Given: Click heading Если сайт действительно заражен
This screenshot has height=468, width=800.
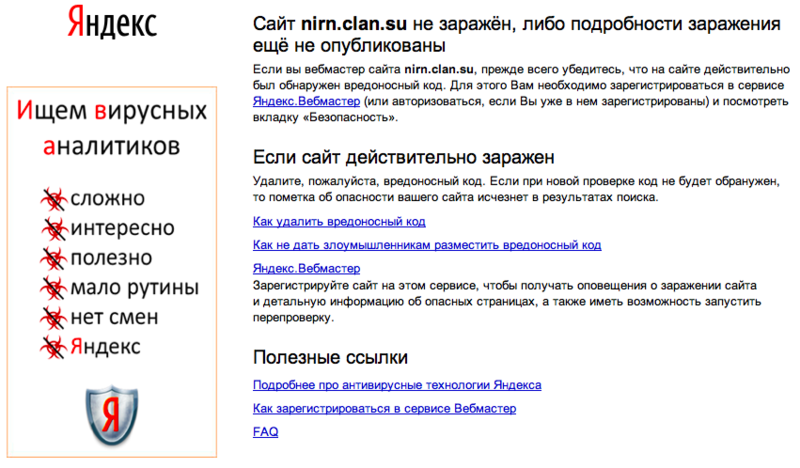Looking at the screenshot, I should pyautogui.click(x=404, y=157).
